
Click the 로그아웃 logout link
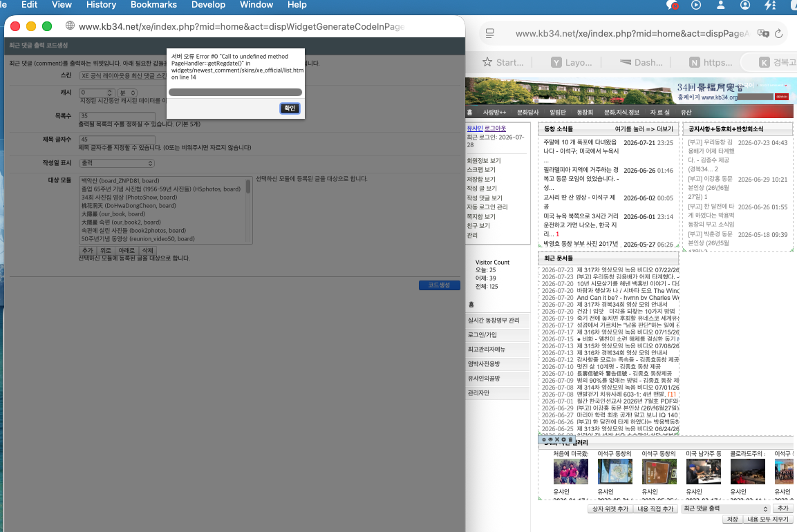pos(495,129)
